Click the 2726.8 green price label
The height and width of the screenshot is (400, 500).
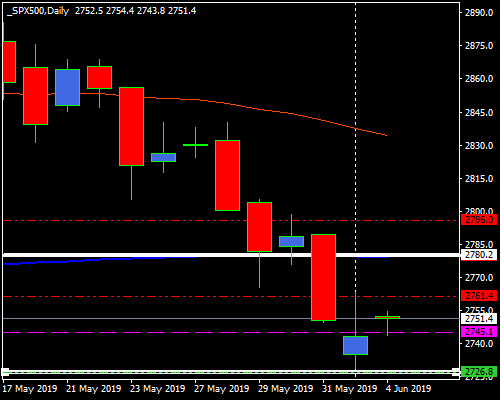479,372
